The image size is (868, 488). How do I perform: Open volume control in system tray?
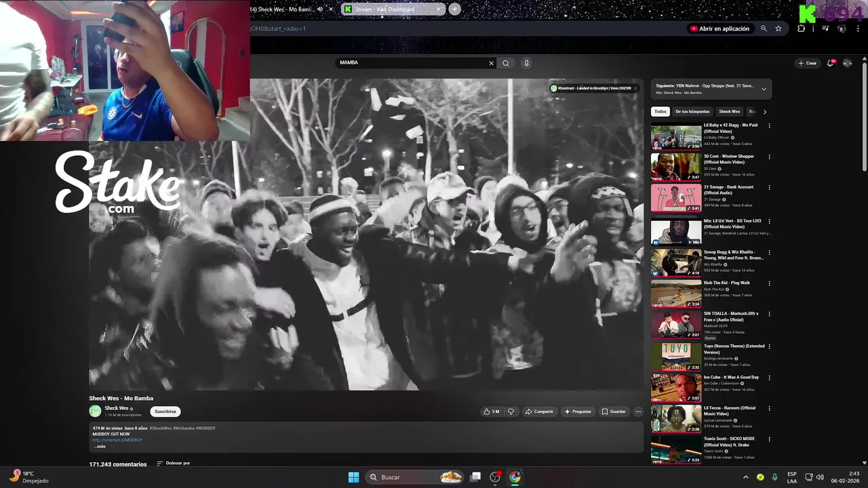coord(820,477)
